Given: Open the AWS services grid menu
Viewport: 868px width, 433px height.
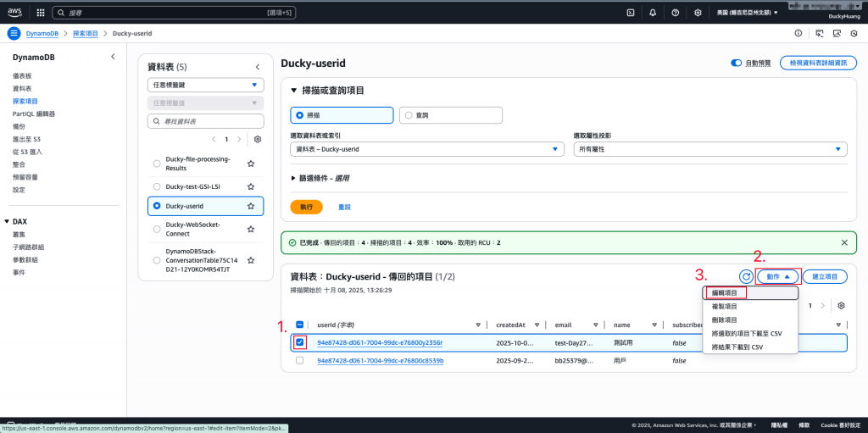Looking at the screenshot, I should [41, 12].
